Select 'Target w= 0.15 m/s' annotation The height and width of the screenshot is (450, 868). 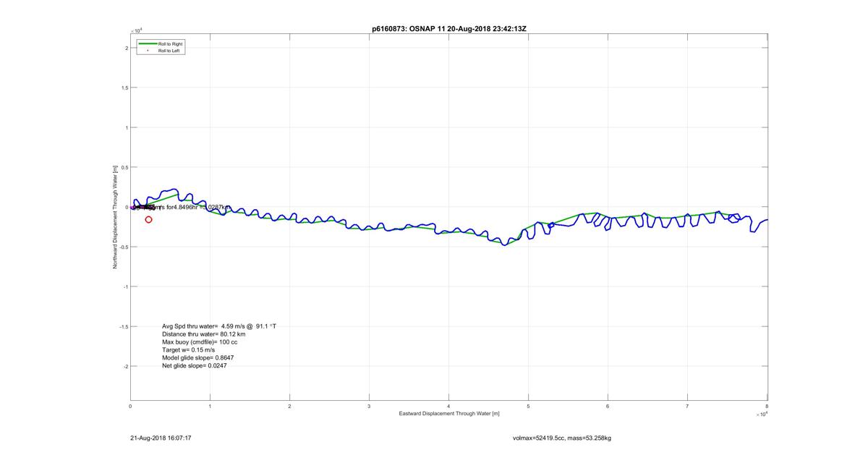pos(188,350)
